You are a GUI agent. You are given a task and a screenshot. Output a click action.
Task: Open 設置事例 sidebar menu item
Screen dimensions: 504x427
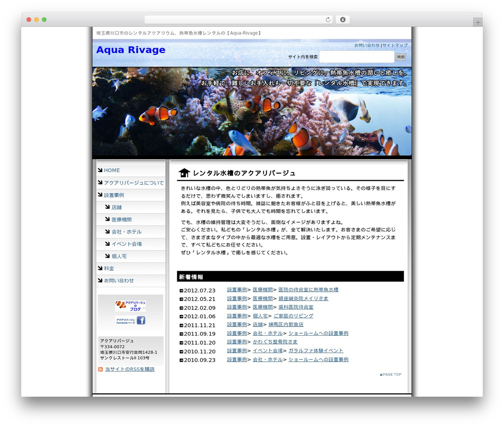coord(114,195)
